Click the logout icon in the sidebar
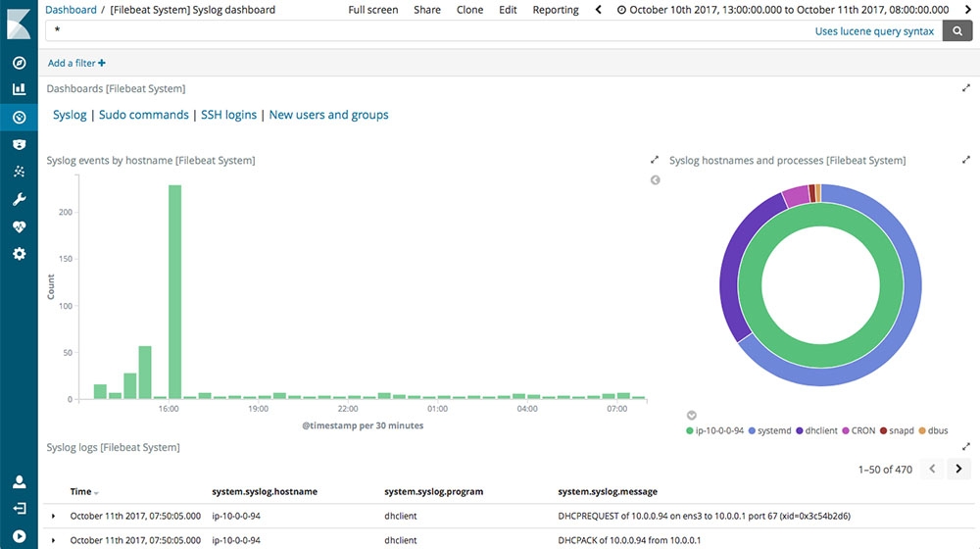Image resolution: width=980 pixels, height=549 pixels. point(20,509)
